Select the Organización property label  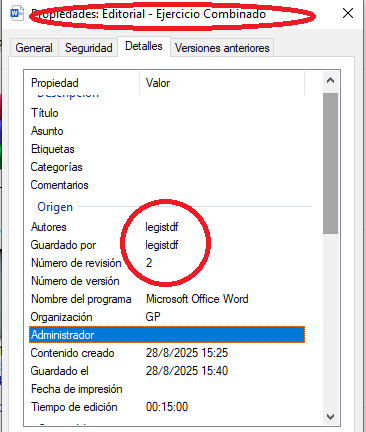pyautogui.click(x=61, y=317)
